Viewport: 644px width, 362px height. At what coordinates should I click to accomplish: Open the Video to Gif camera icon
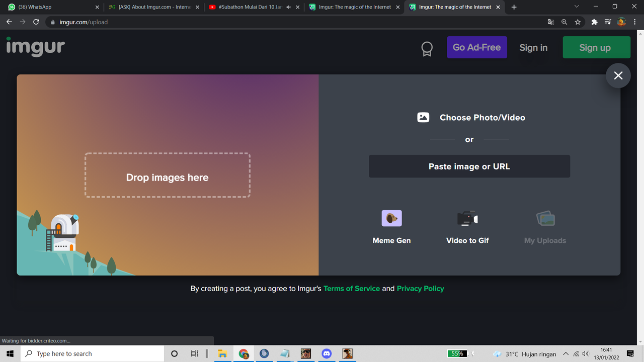coord(467,218)
